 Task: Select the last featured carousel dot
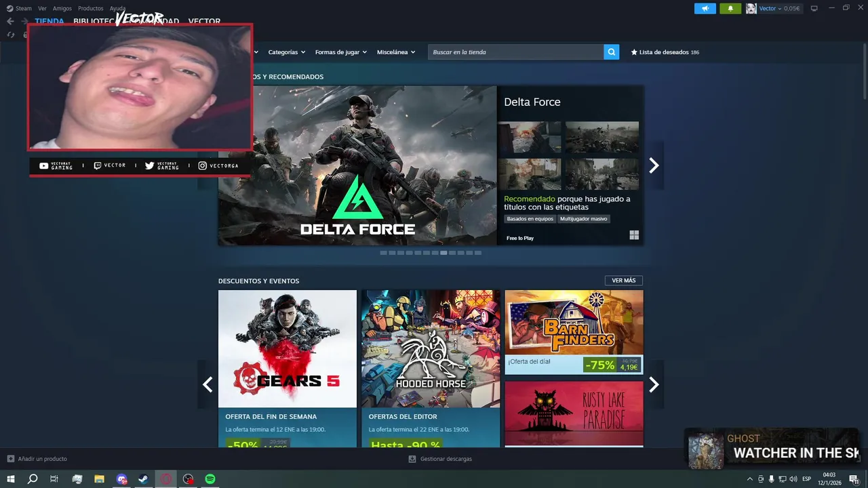pyautogui.click(x=478, y=253)
